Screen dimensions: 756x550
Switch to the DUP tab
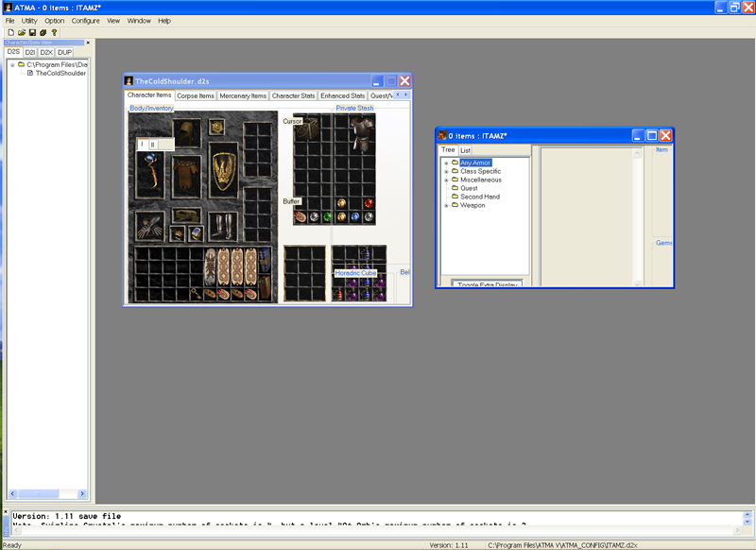point(64,53)
